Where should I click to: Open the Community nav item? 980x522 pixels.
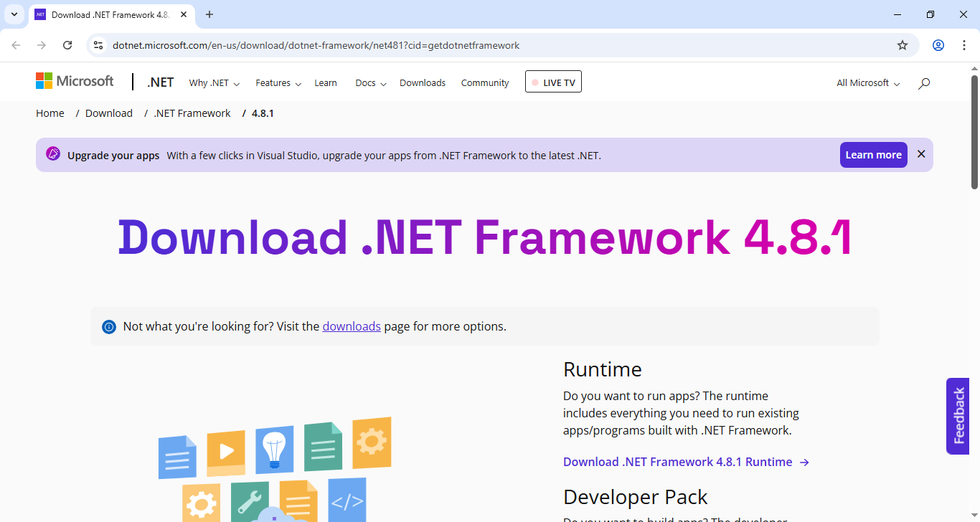pos(485,83)
